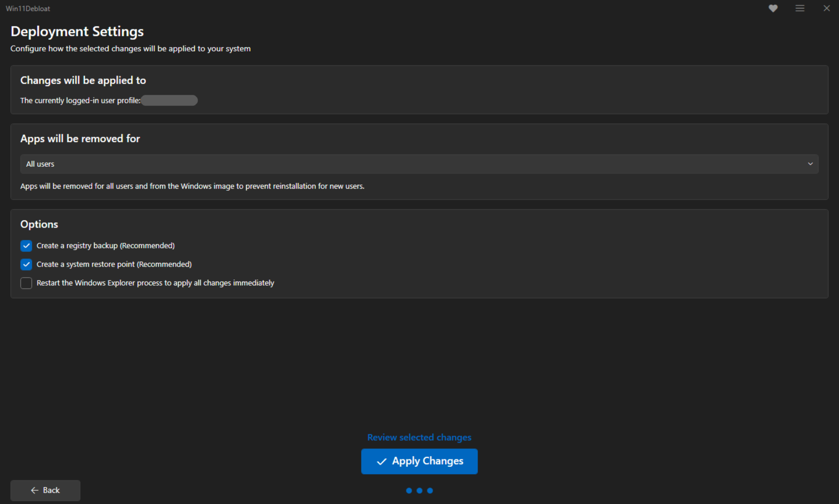Click the Apps will be removed for heading
The width and height of the screenshot is (839, 504).
(x=80, y=138)
